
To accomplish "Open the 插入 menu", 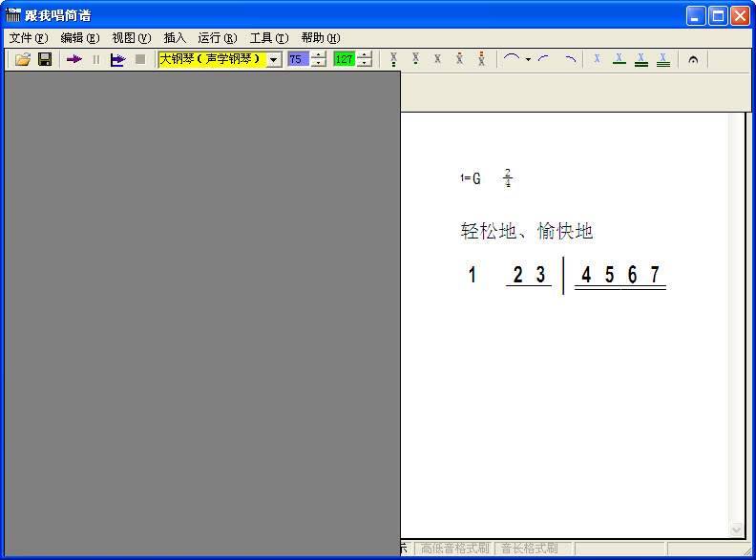I will point(175,38).
